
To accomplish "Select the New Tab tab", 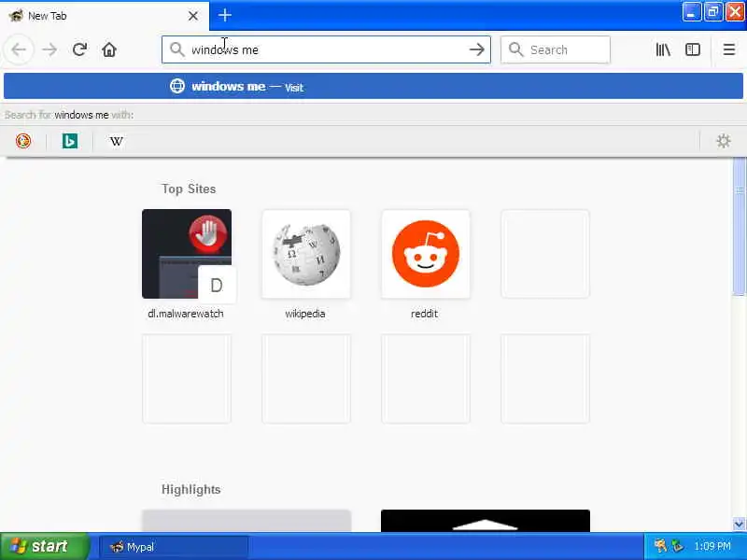I will point(105,16).
